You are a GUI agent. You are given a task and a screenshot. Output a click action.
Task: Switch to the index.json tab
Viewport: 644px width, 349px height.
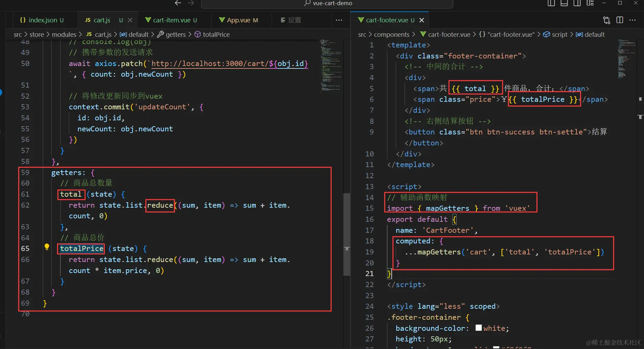42,20
